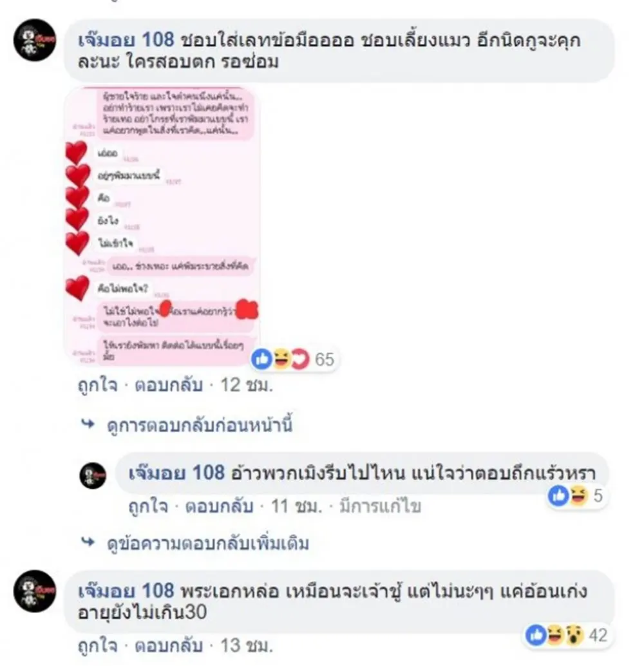Open the 12 ชม. timestamp link
This screenshot has height=666, width=644.
pos(247,385)
